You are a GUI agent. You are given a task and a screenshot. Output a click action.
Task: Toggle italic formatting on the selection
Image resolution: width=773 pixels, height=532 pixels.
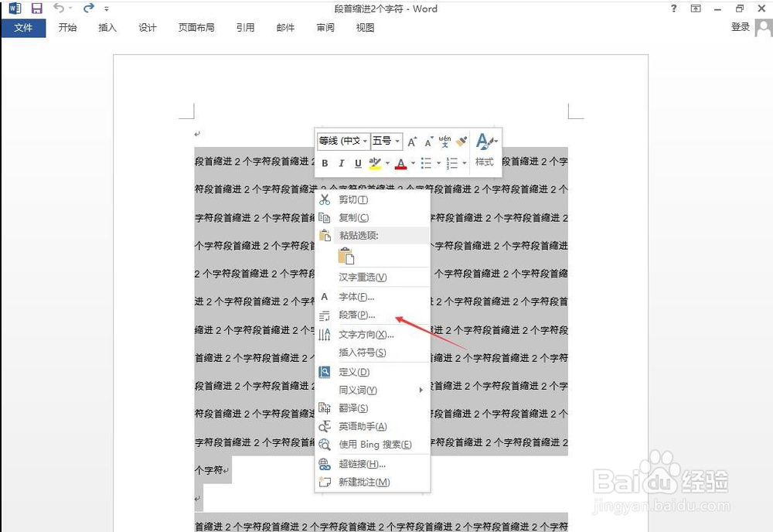[342, 163]
